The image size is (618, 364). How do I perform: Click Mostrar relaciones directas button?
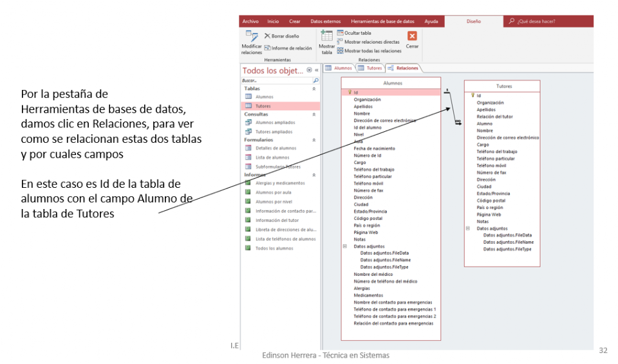point(371,42)
